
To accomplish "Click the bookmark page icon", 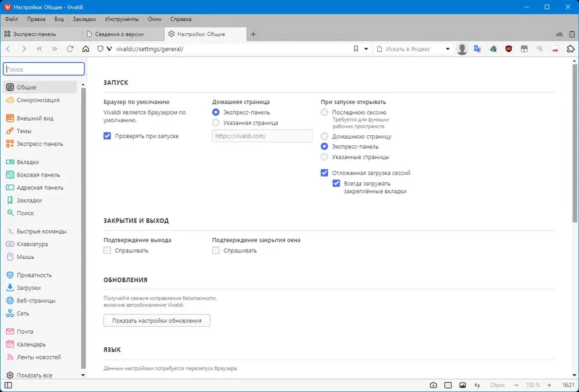I will pyautogui.click(x=355, y=48).
